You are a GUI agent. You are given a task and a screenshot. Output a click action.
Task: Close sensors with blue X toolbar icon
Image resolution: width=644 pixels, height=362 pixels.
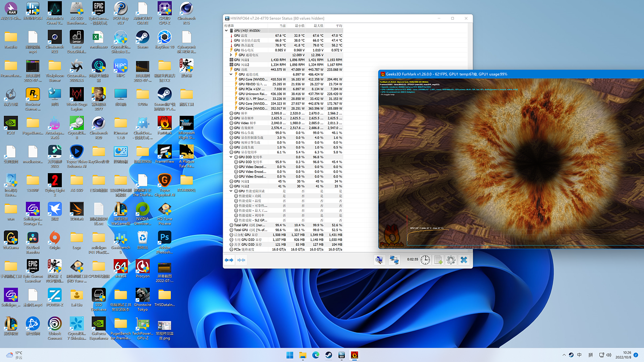pos(464,260)
